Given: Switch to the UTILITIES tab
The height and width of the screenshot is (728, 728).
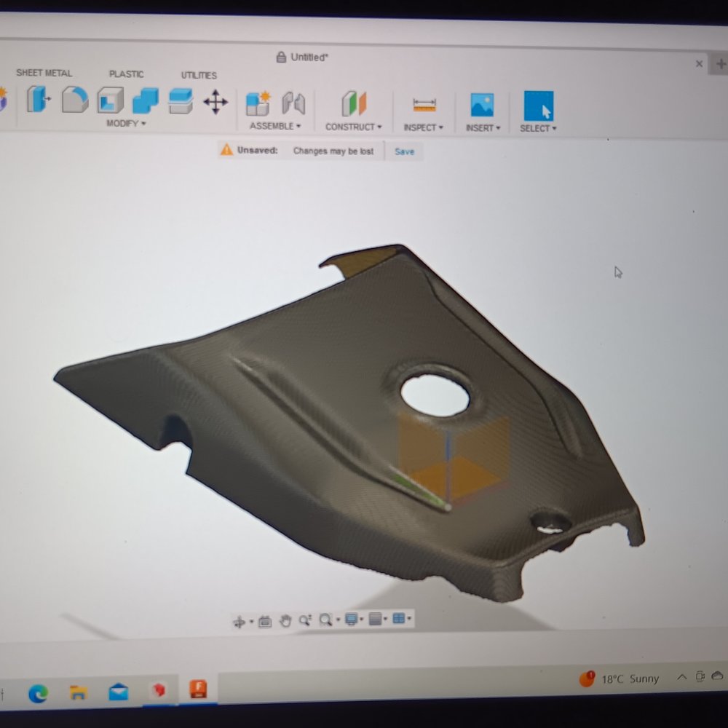Looking at the screenshot, I should click(199, 75).
